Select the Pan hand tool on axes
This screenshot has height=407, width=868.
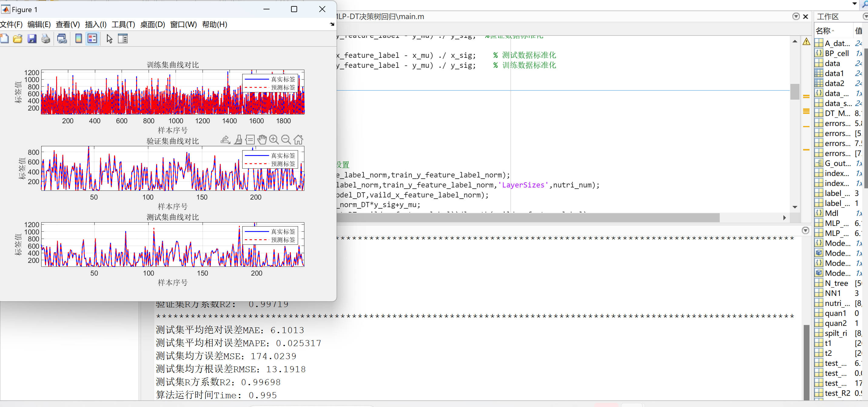click(262, 139)
